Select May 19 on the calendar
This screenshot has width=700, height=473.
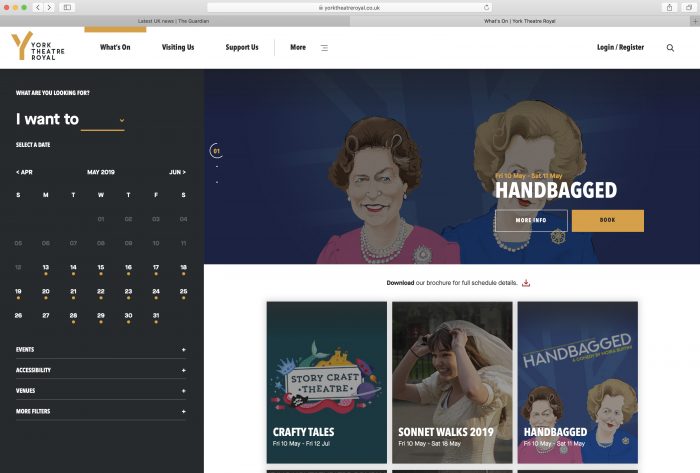[x=18, y=293]
